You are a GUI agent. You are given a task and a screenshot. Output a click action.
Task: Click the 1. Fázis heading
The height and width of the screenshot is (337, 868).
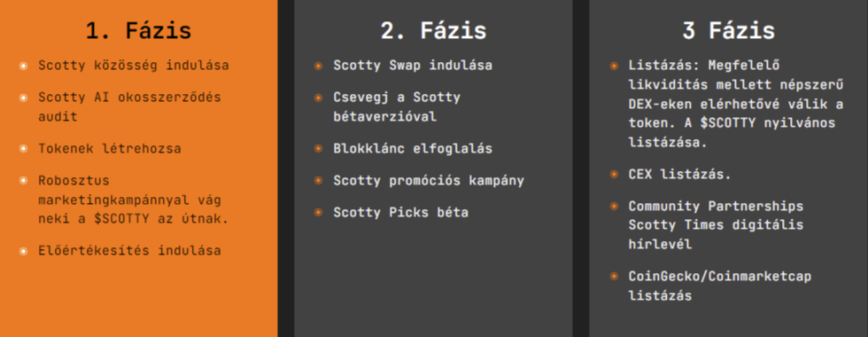(x=138, y=30)
